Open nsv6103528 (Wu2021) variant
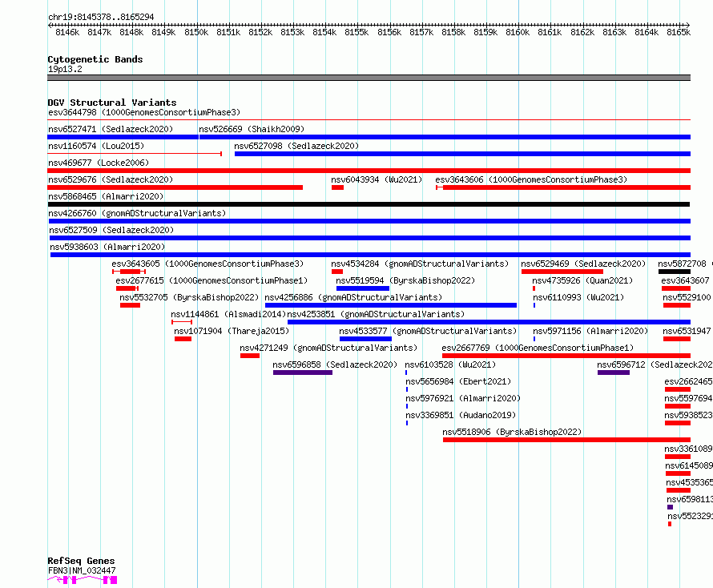Image resolution: width=713 pixels, height=588 pixels. 450,364
